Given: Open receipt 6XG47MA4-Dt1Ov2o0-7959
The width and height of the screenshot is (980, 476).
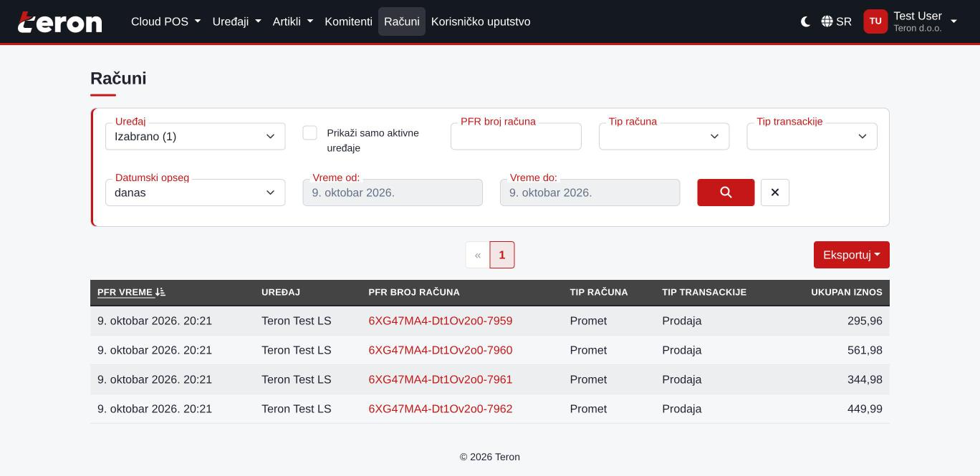Looking at the screenshot, I should [x=441, y=321].
